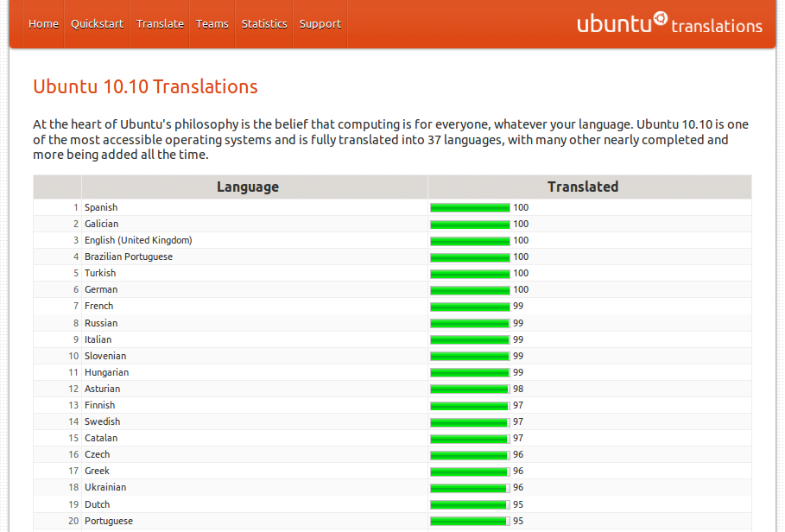Click the Finnish progress bar
This screenshot has width=785, height=532.
470,405
